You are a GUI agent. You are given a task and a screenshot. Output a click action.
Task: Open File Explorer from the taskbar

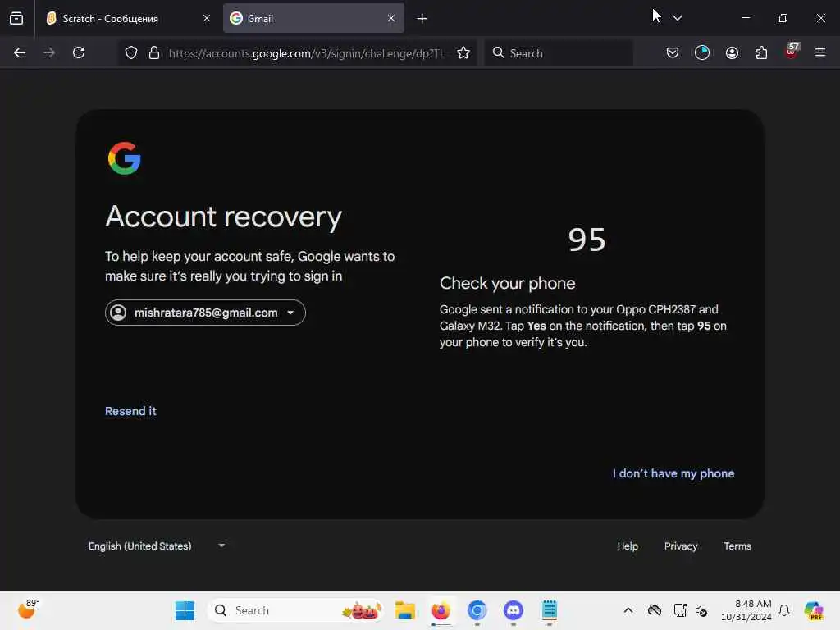click(x=405, y=610)
